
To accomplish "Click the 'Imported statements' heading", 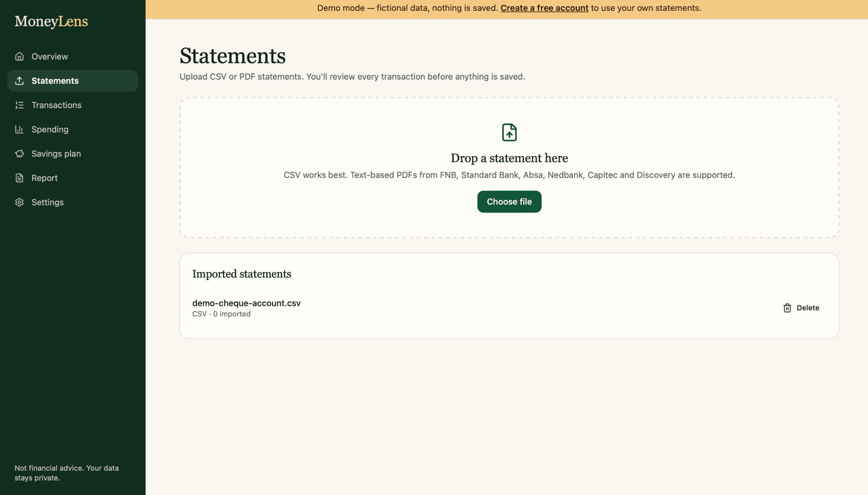I will 241,274.
